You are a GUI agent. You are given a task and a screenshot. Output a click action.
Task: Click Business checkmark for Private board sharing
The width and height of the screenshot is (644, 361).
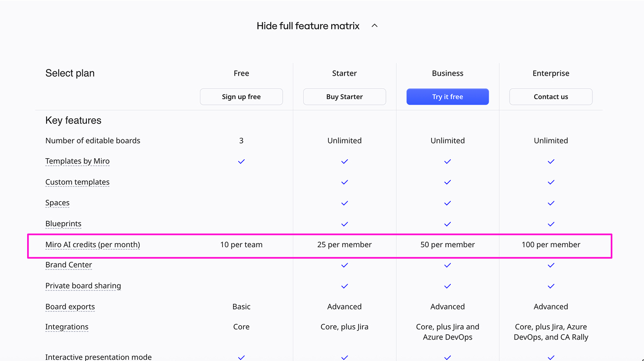pyautogui.click(x=448, y=286)
